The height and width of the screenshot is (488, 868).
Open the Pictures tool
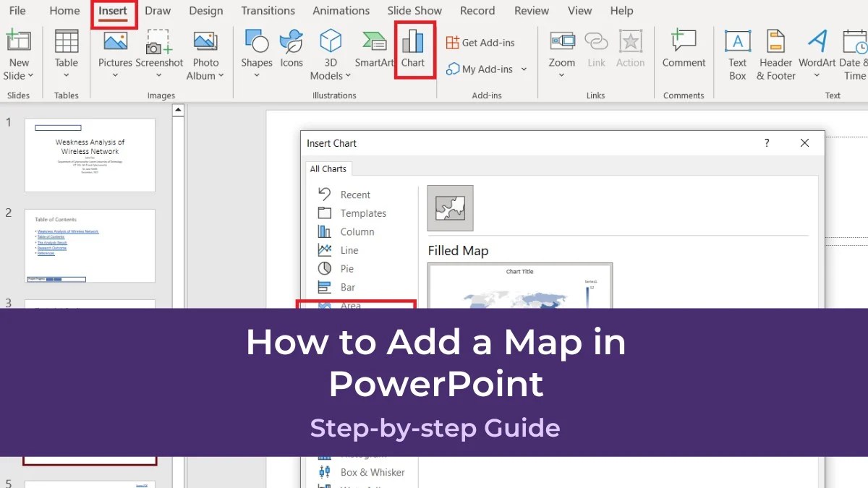click(114, 51)
